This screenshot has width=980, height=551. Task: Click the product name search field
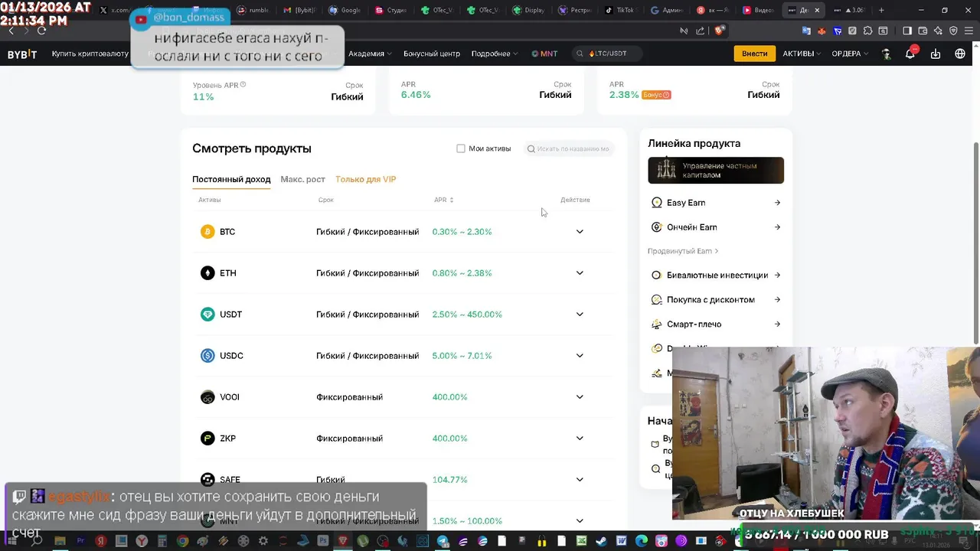point(570,148)
